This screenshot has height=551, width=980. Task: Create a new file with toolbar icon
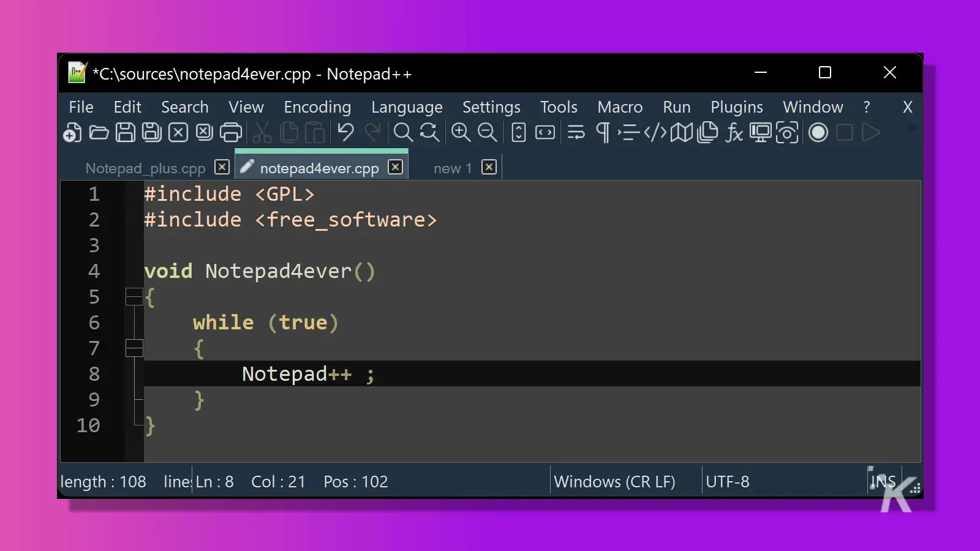point(72,132)
